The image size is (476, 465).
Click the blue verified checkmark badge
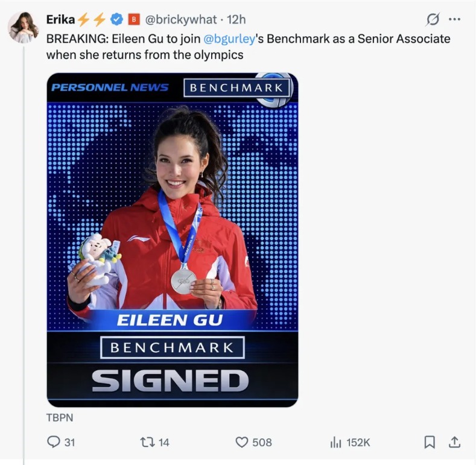pos(118,20)
